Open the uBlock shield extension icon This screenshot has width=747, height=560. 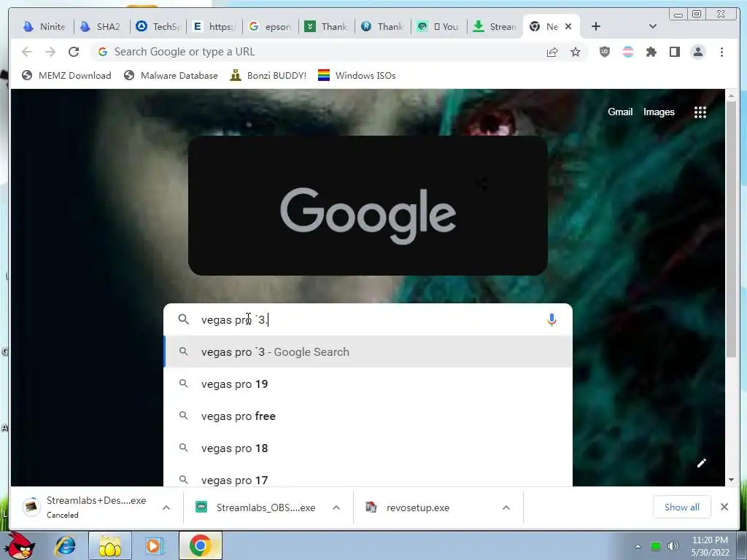pos(605,52)
